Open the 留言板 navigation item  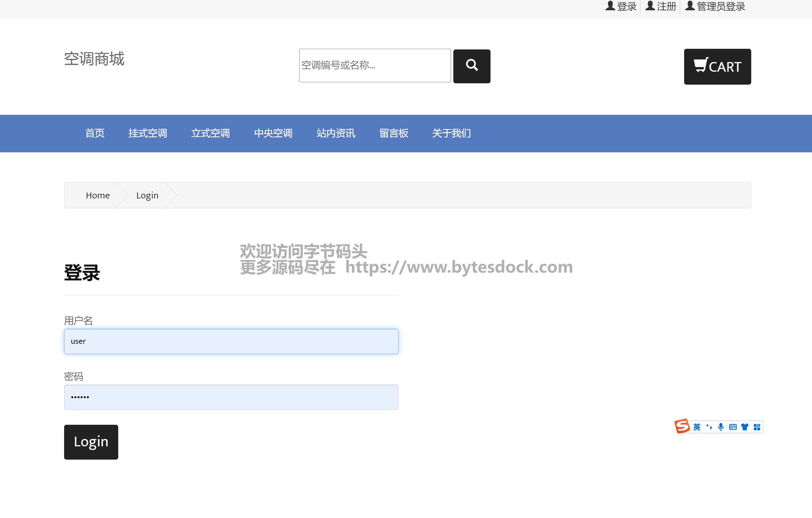[394, 133]
